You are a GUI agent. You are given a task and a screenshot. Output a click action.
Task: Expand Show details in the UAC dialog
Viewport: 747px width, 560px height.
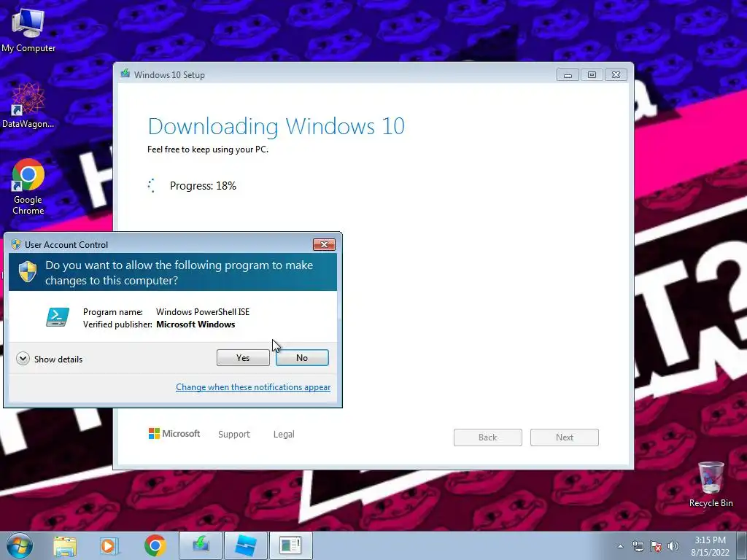pos(49,359)
